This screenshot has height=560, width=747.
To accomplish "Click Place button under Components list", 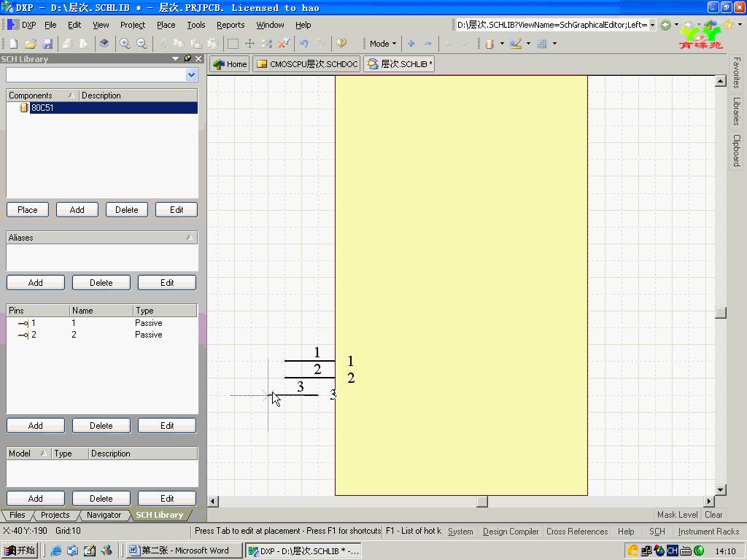I will pyautogui.click(x=28, y=210).
